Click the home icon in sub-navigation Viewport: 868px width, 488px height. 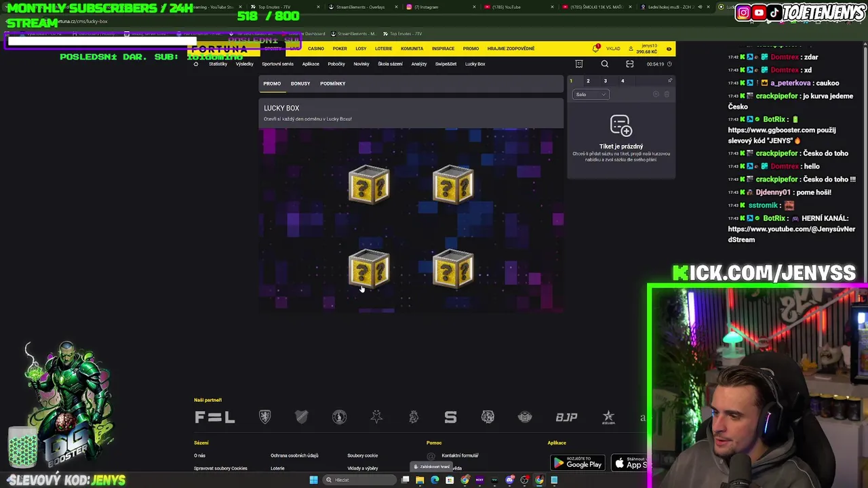(x=196, y=64)
